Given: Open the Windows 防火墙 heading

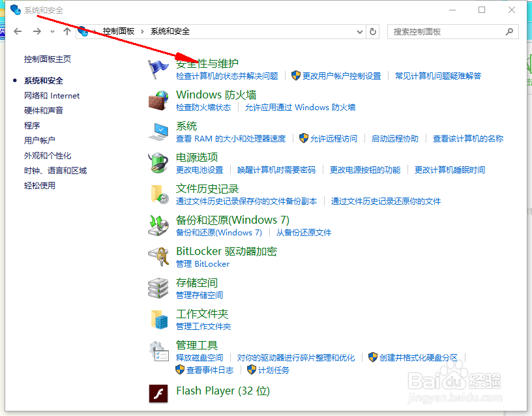Looking at the screenshot, I should (216, 95).
